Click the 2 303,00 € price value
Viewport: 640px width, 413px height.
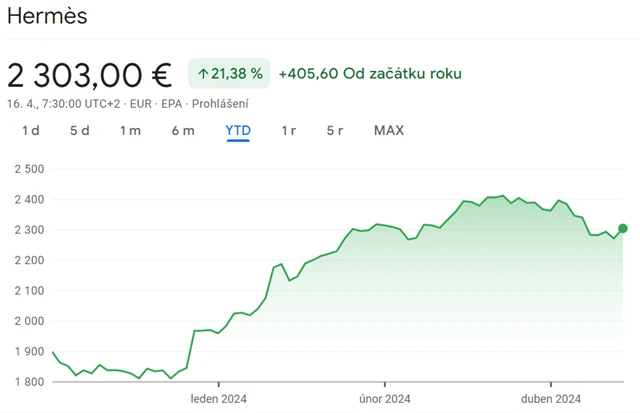click(89, 74)
